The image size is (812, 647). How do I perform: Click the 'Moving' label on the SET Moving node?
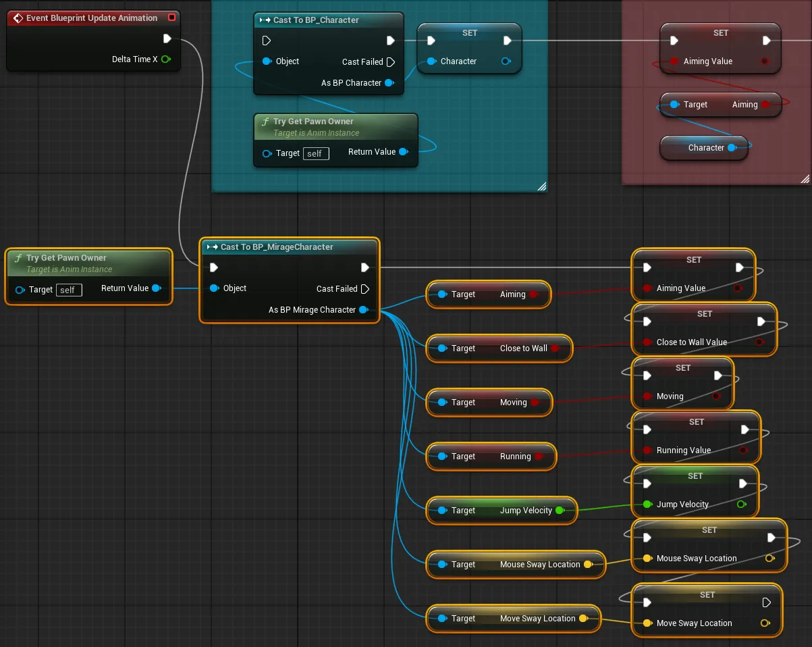point(670,396)
